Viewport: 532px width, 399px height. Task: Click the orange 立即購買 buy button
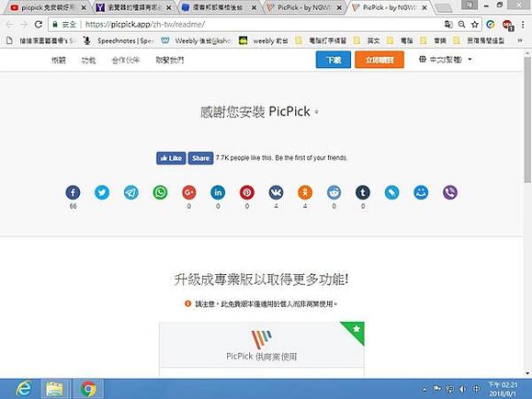pos(379,60)
